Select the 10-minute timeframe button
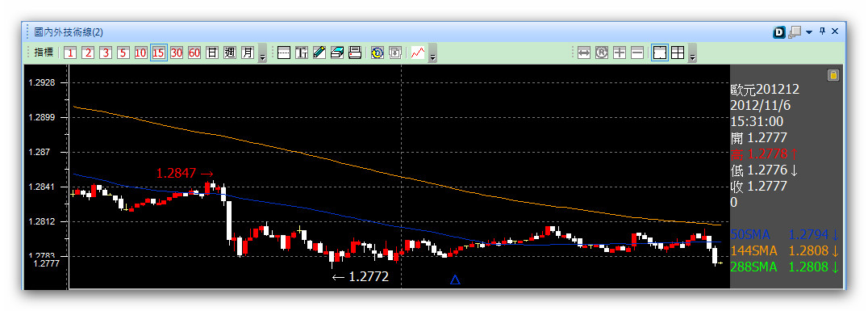 pyautogui.click(x=141, y=53)
